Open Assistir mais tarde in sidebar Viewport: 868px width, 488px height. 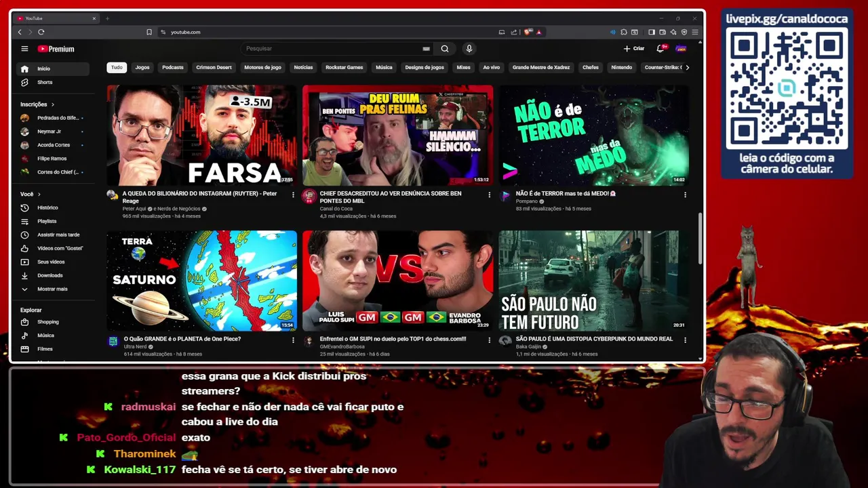click(x=53, y=235)
